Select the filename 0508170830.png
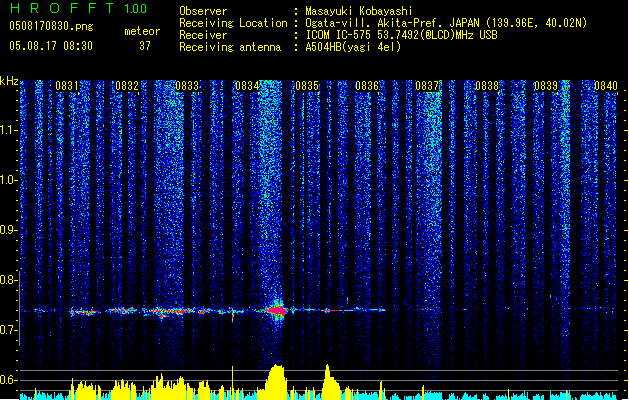This screenshot has width=629, height=400. click(51, 26)
